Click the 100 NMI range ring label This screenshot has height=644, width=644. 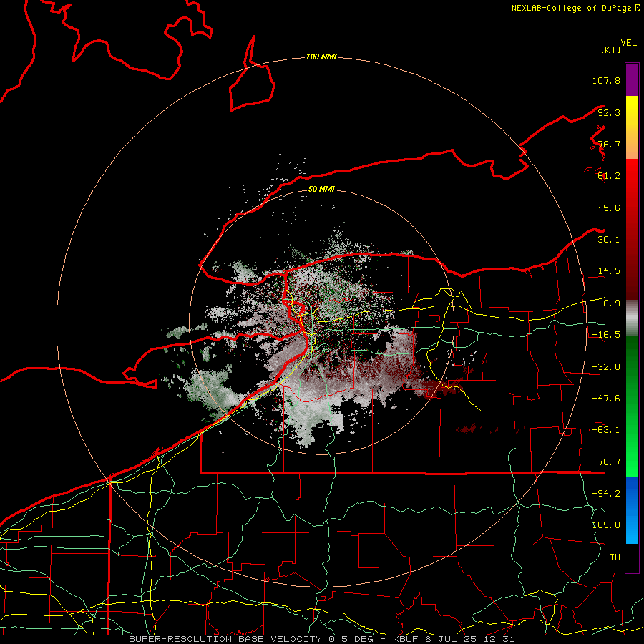point(321,57)
